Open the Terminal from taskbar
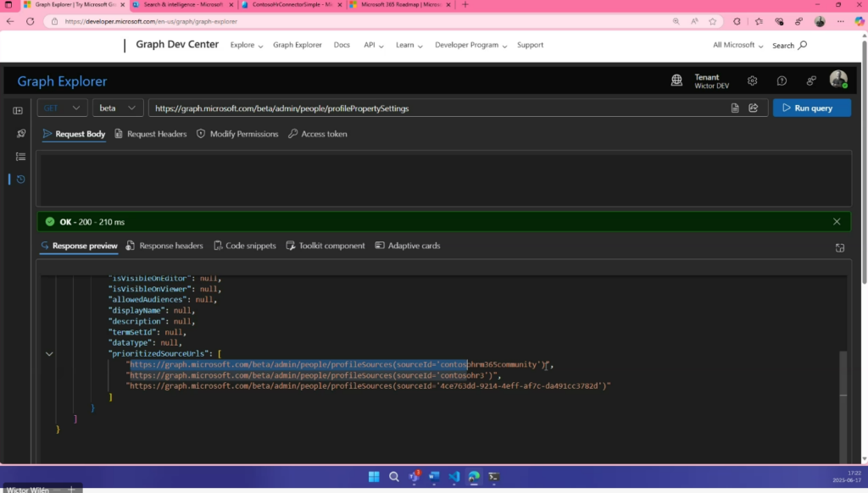 pyautogui.click(x=494, y=476)
